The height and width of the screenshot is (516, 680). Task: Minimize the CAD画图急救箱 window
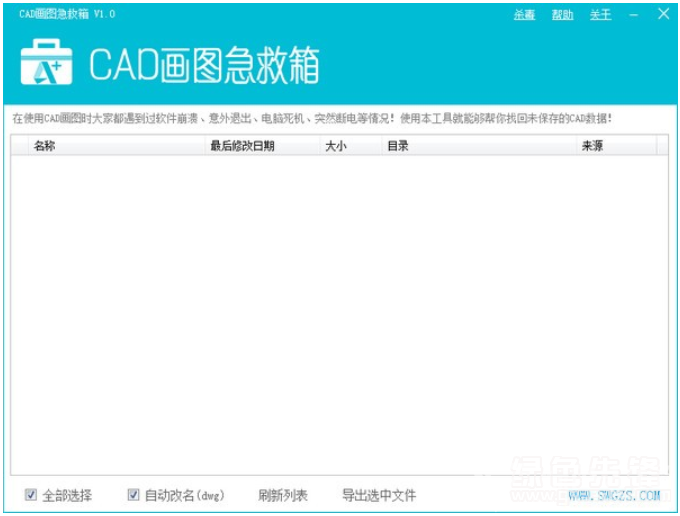634,15
